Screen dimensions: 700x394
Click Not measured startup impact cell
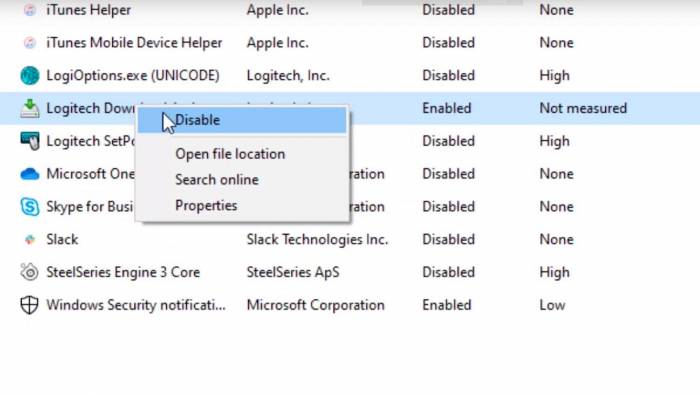[x=583, y=108]
